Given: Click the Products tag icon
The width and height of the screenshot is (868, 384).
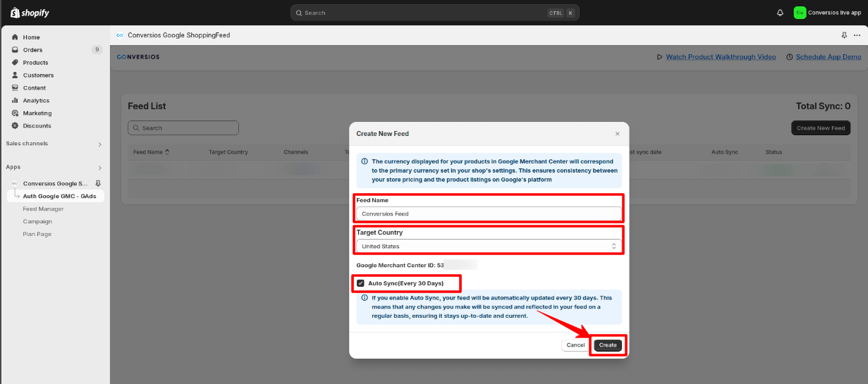Looking at the screenshot, I should (15, 63).
